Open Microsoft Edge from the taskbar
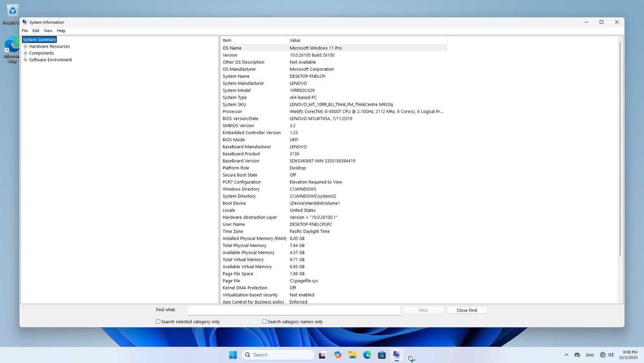 click(x=367, y=355)
